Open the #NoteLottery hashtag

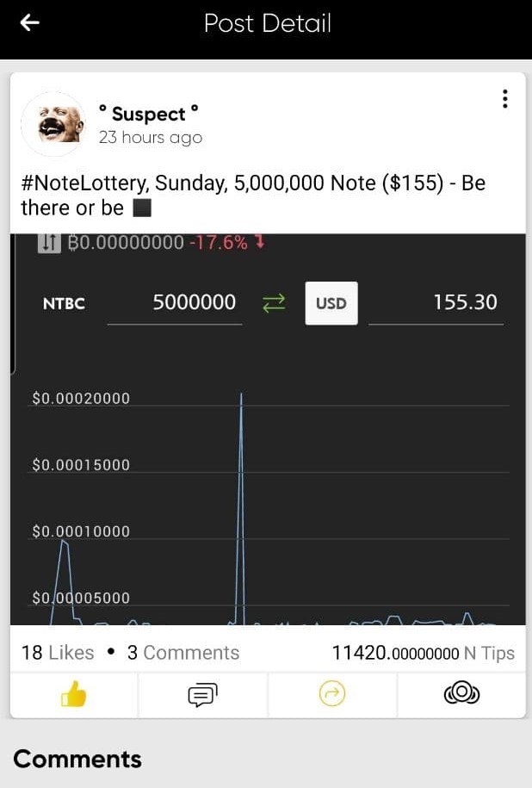point(83,183)
